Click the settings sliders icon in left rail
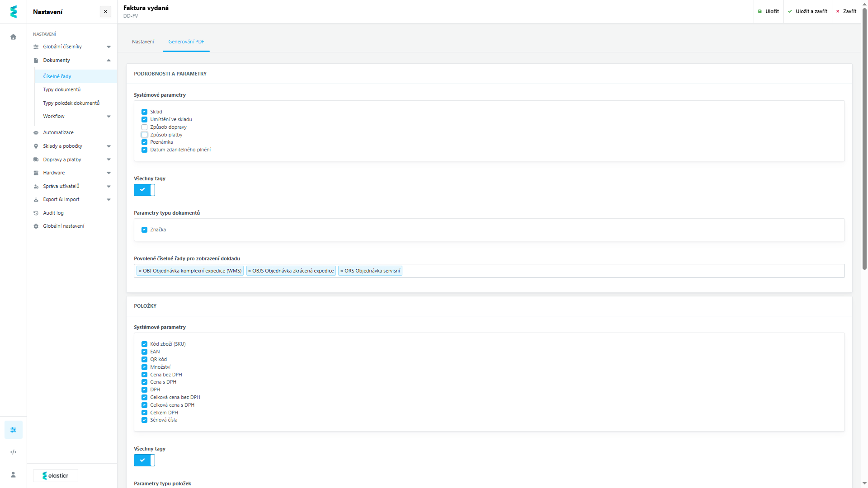Image resolution: width=868 pixels, height=488 pixels. 13,430
